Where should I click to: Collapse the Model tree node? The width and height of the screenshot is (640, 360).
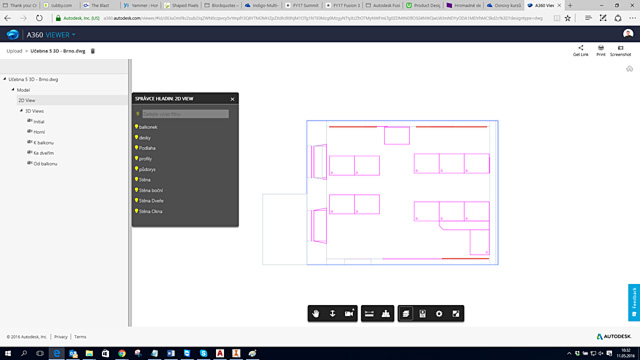(13, 89)
